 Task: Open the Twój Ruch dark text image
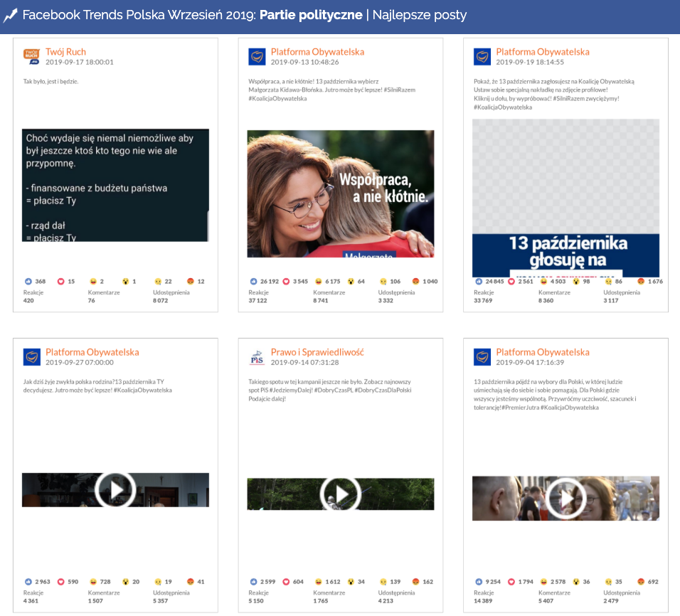[x=115, y=185]
